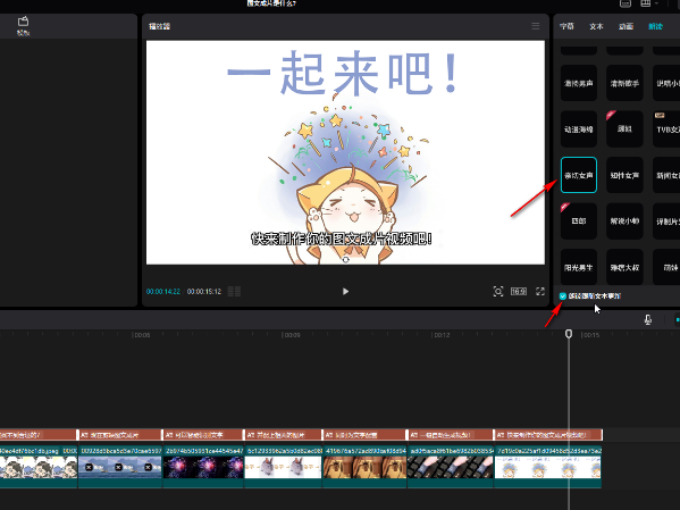Click the 00:15 mark on the timeline ruler

591,335
